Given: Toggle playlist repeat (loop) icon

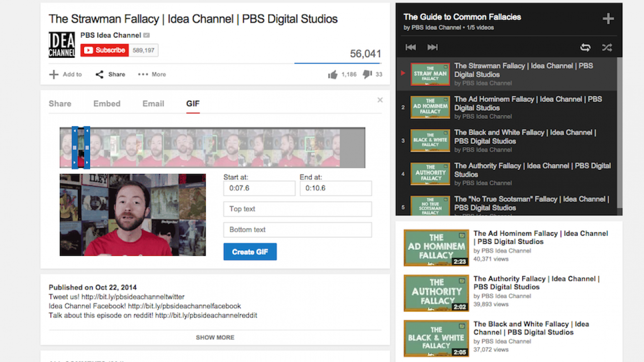Looking at the screenshot, I should [585, 47].
